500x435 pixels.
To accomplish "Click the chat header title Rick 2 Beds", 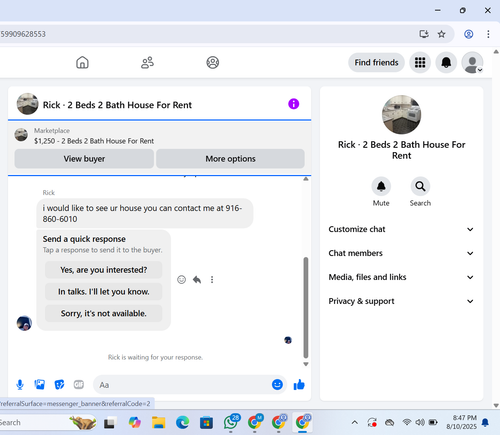I will pos(117,105).
